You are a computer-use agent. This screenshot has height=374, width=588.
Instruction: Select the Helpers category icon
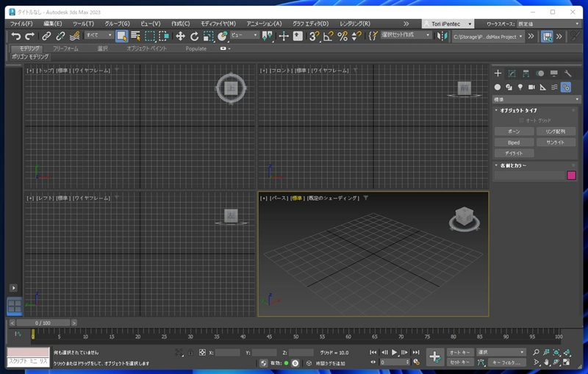coord(542,87)
